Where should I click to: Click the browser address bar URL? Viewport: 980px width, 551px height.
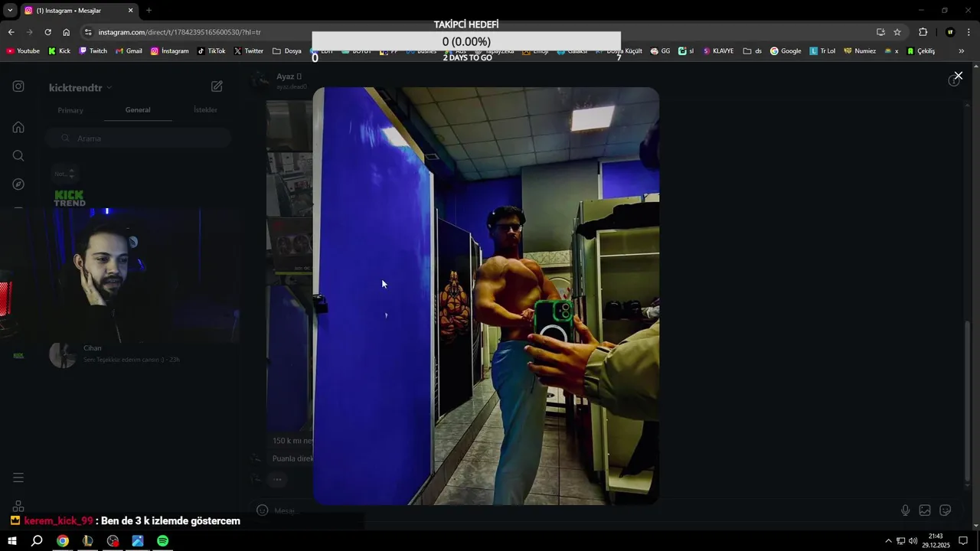[x=180, y=32]
